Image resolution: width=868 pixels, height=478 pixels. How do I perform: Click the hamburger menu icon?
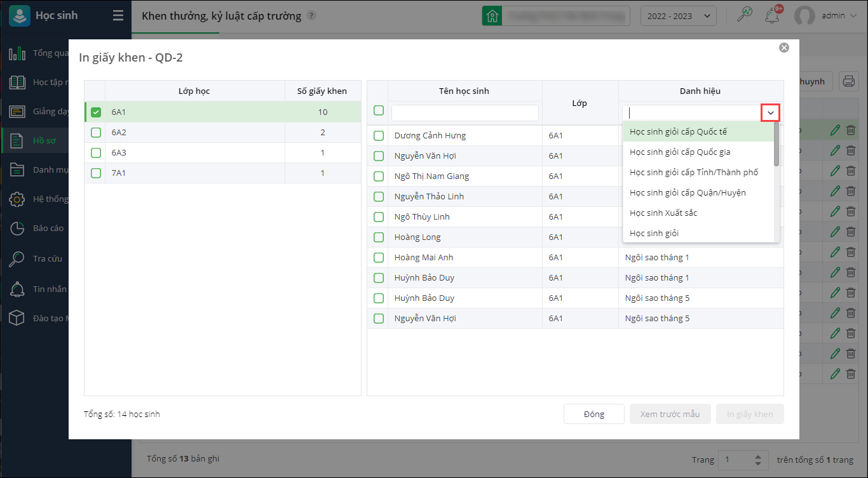point(118,16)
